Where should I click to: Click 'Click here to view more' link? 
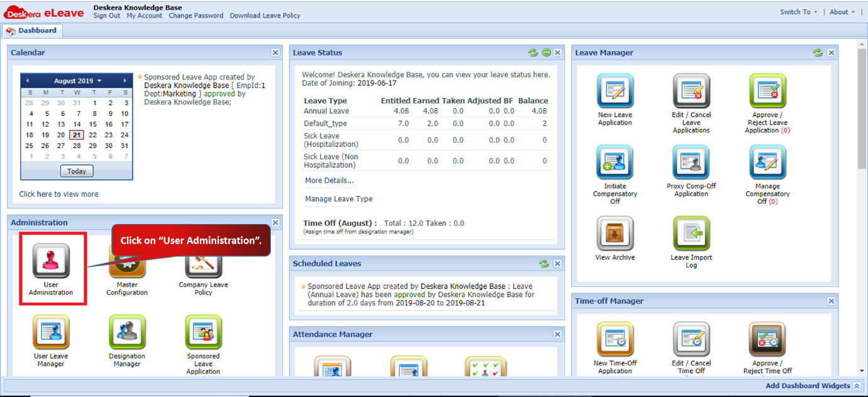click(58, 194)
